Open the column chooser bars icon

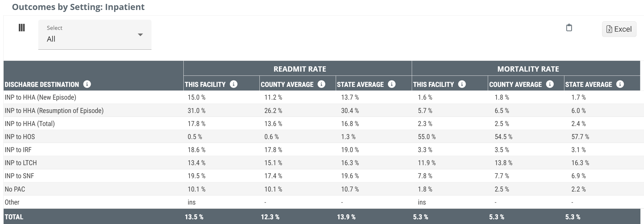[22, 28]
